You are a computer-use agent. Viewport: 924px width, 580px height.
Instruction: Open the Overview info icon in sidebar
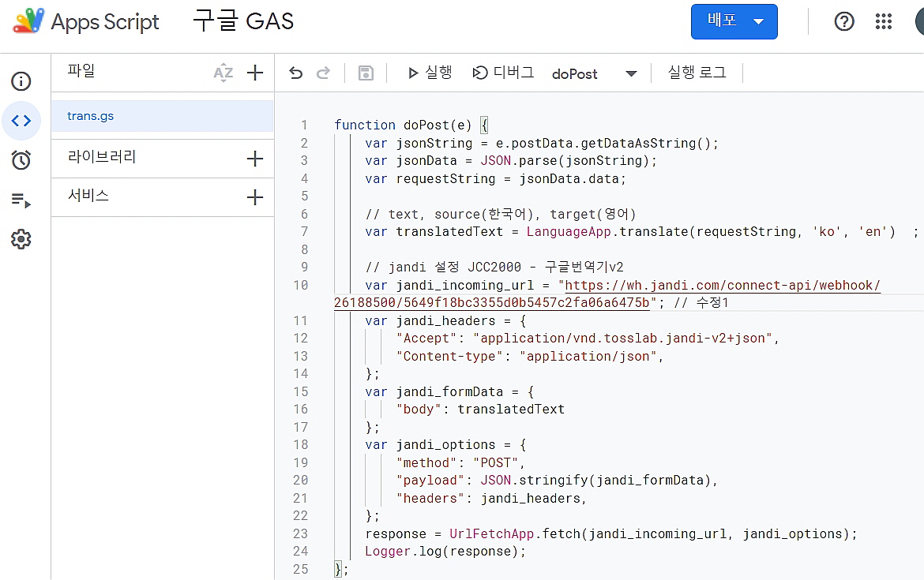21,81
